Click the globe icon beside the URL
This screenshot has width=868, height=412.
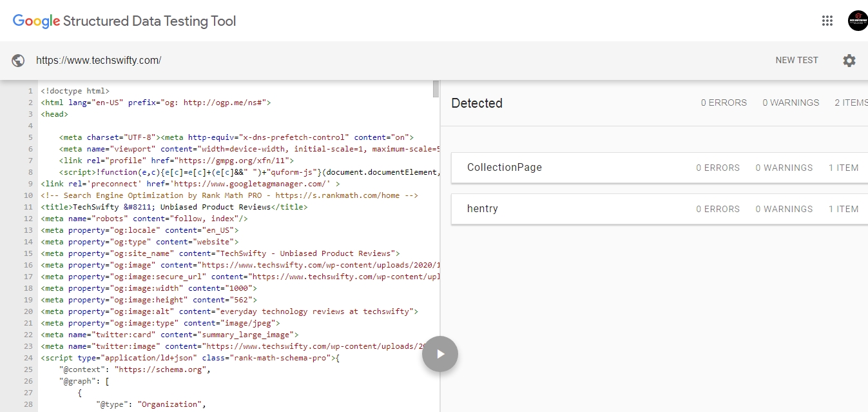pos(19,61)
